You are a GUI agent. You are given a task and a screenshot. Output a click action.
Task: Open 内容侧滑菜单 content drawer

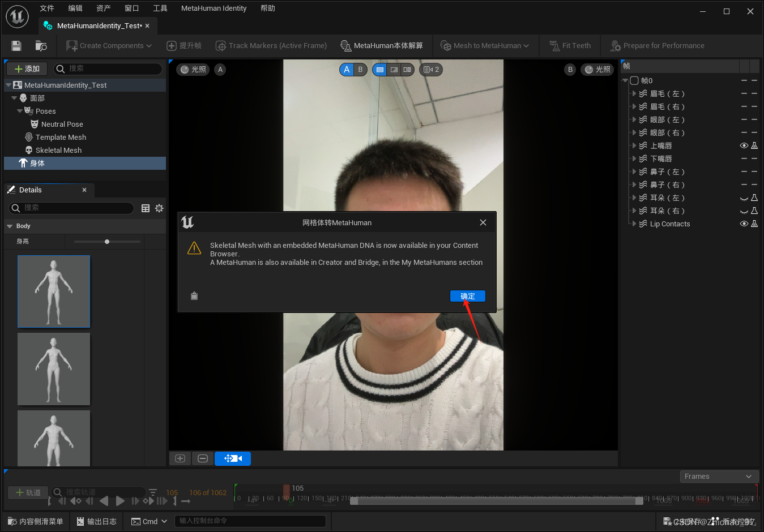point(36,521)
